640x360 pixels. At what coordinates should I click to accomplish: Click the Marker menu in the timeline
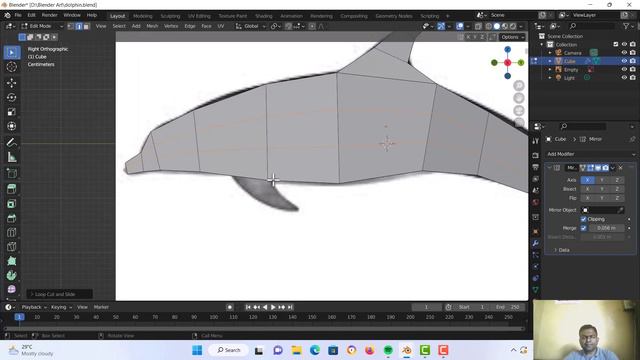coord(101,307)
